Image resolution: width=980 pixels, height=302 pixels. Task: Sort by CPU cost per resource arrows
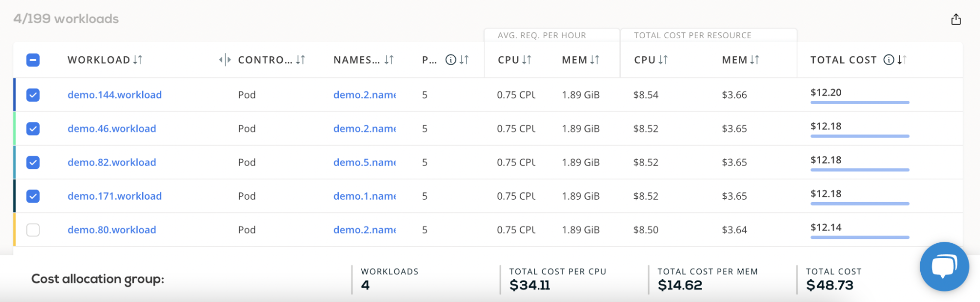(x=663, y=60)
